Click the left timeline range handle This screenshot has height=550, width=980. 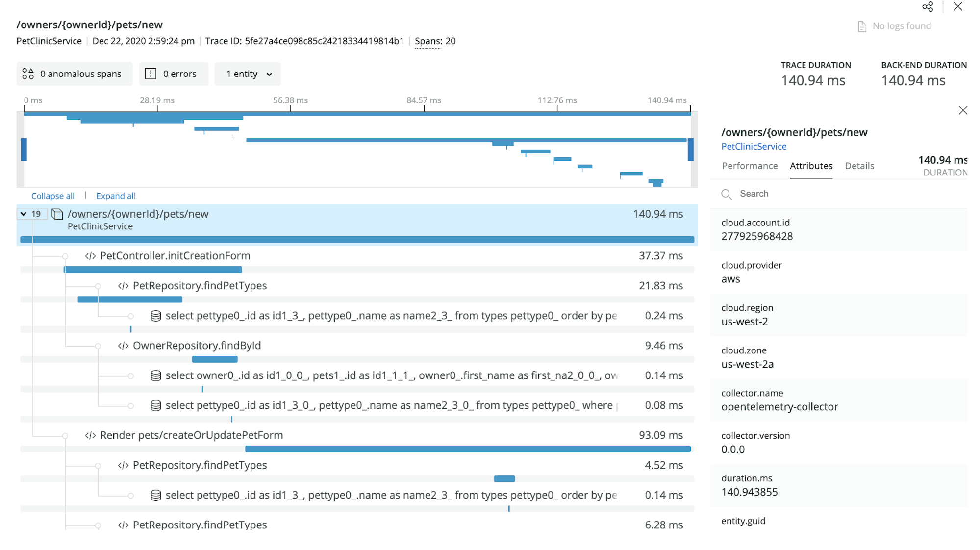24,150
